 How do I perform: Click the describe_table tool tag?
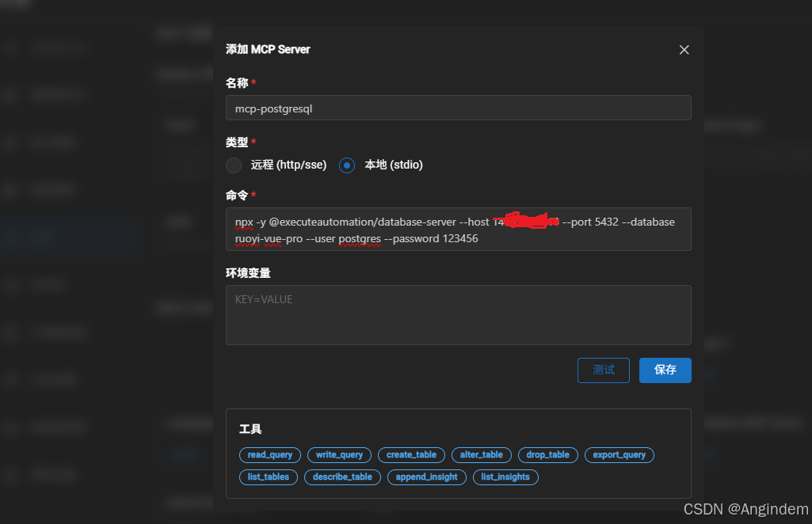coord(342,477)
